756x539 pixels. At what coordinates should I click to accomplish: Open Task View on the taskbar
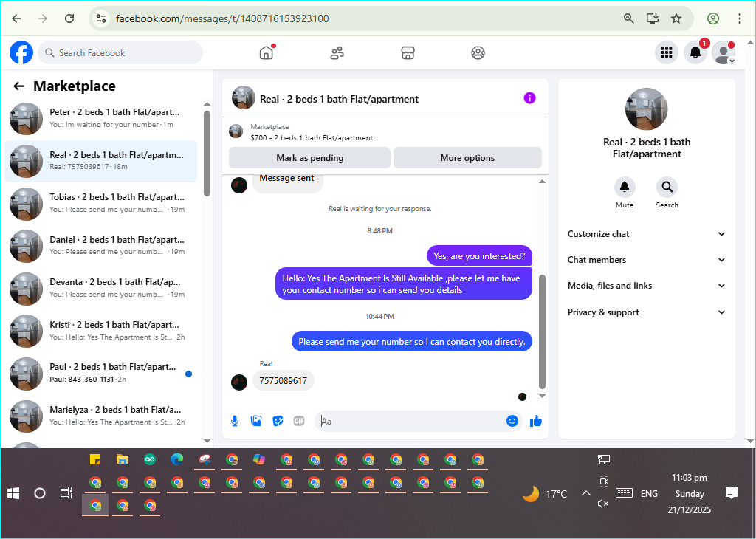click(x=66, y=493)
